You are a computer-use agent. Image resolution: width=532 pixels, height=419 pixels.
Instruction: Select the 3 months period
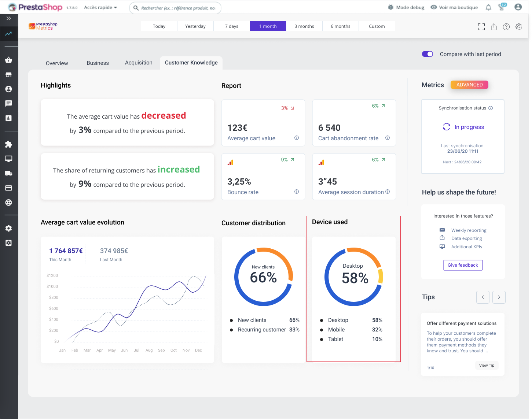tap(304, 26)
